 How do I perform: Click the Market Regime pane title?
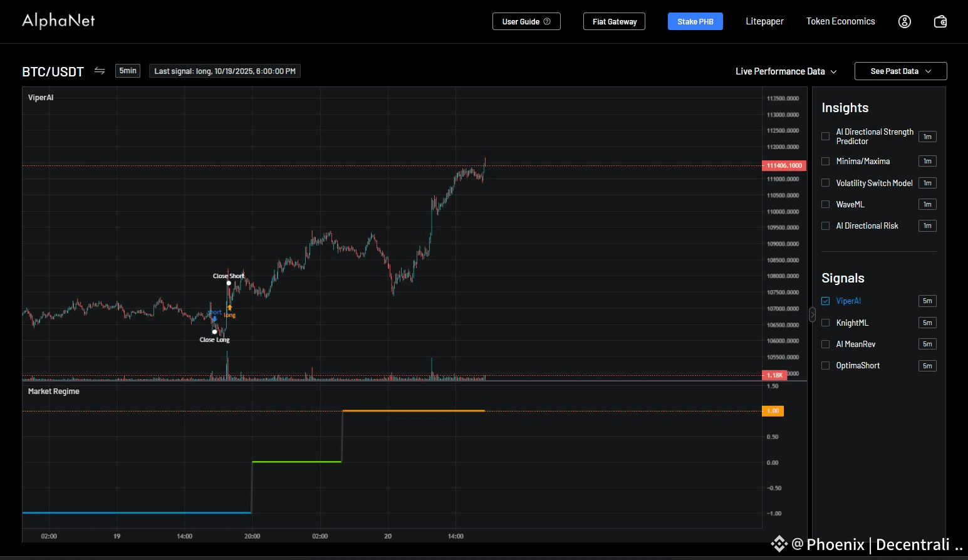click(x=54, y=391)
